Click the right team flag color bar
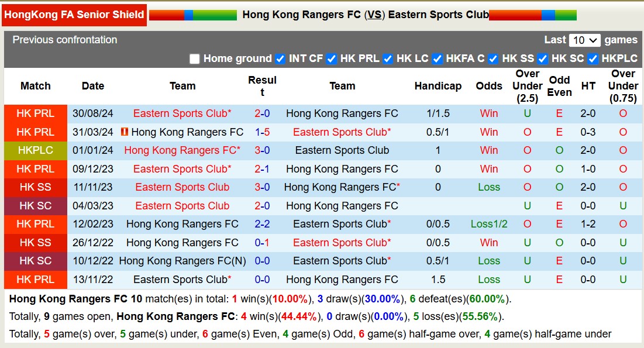This screenshot has width=644, height=348. tap(533, 15)
